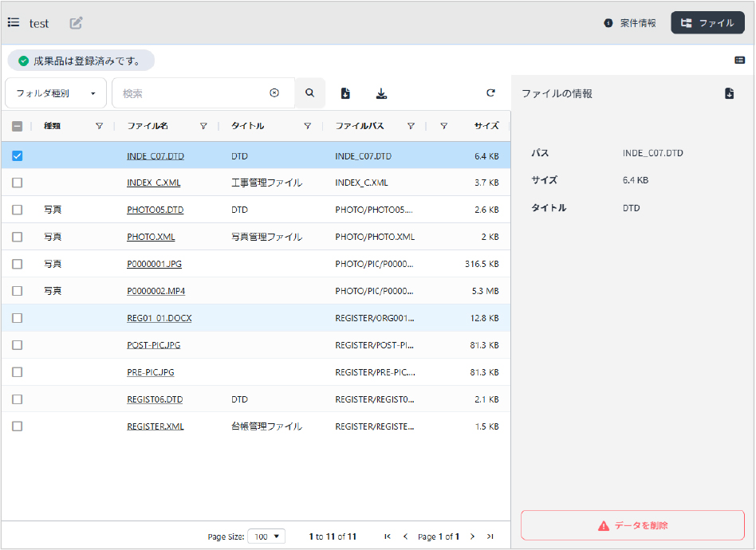Open the PHOTO.XML file link
756x550 pixels.
pos(151,237)
